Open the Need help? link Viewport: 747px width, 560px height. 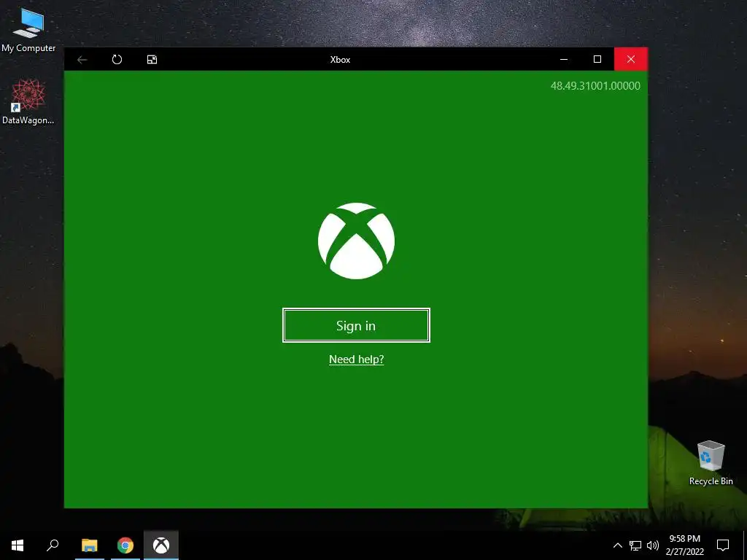coord(356,359)
